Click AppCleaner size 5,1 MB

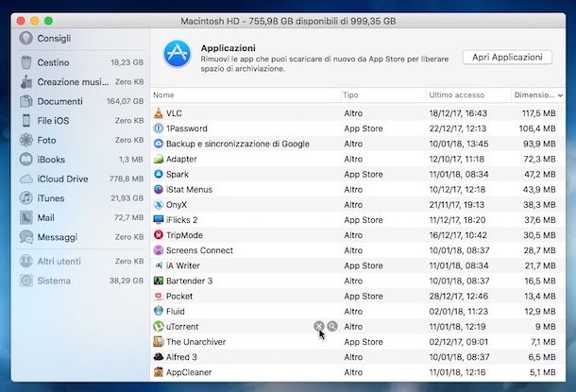pos(543,372)
